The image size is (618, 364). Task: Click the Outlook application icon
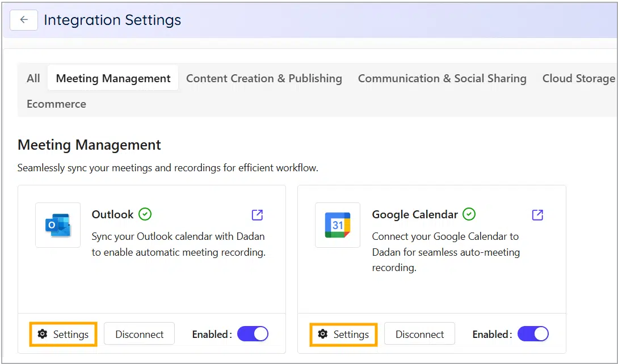(57, 225)
